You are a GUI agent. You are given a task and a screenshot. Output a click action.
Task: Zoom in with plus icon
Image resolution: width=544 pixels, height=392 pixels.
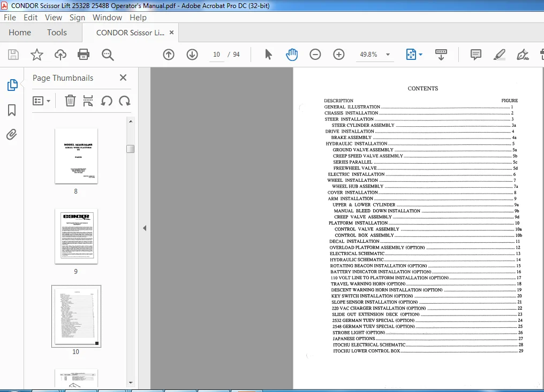point(338,55)
